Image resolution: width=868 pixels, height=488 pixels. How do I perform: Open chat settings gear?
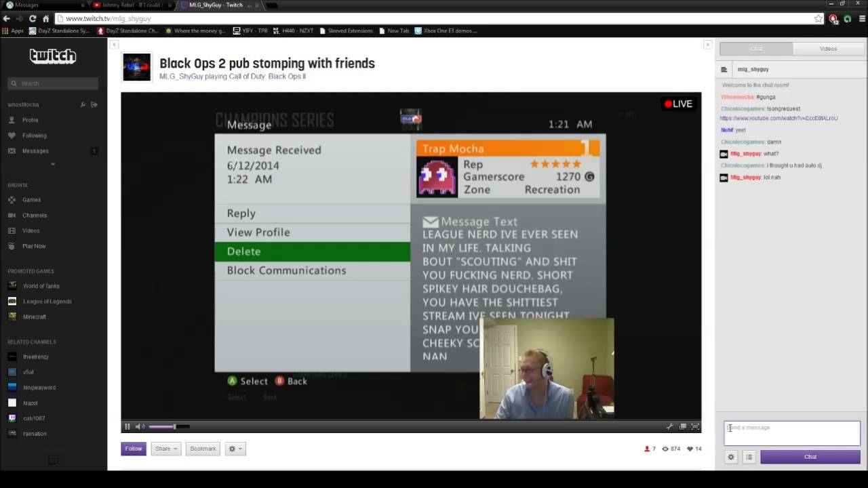[x=731, y=457]
